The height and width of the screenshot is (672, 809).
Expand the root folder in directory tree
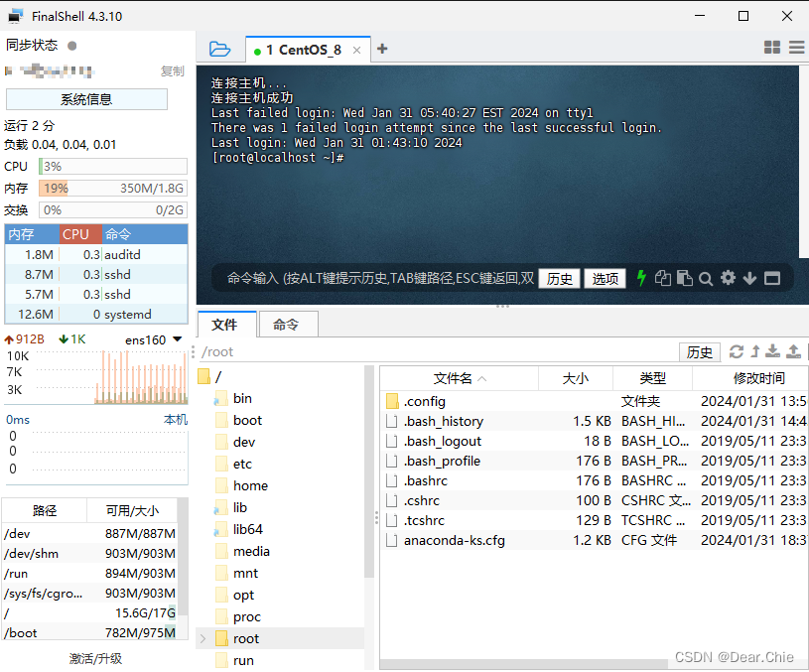tap(203, 638)
